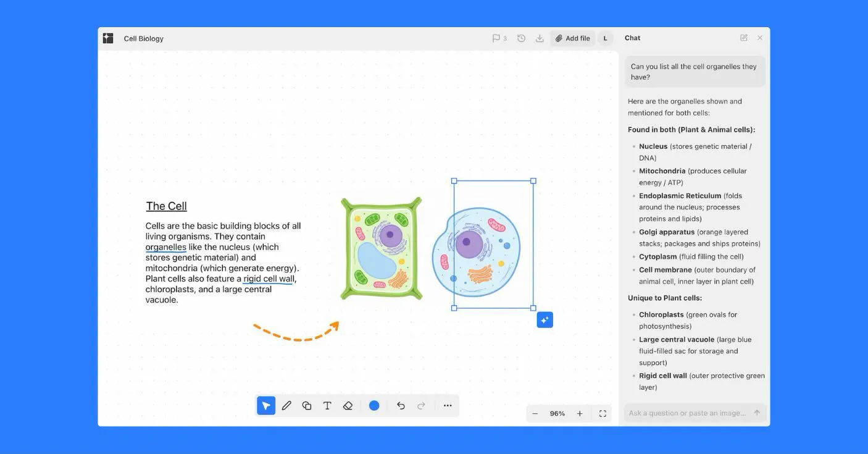Send the chat message with arrow button

tap(757, 413)
